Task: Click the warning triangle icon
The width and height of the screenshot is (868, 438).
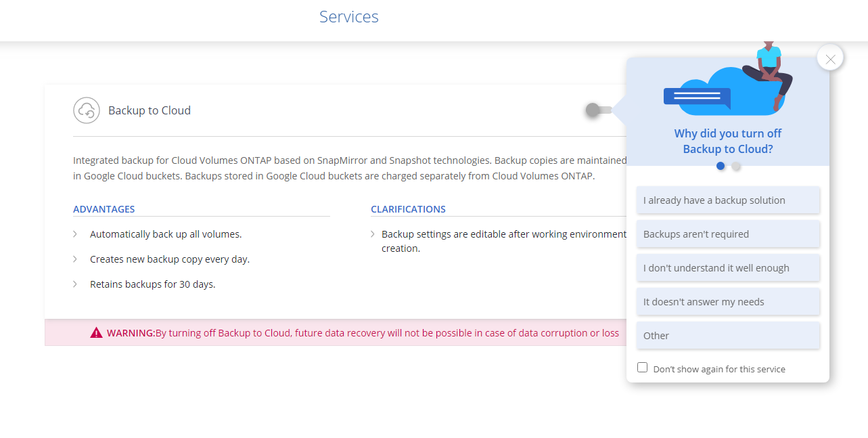Action: pyautogui.click(x=97, y=332)
